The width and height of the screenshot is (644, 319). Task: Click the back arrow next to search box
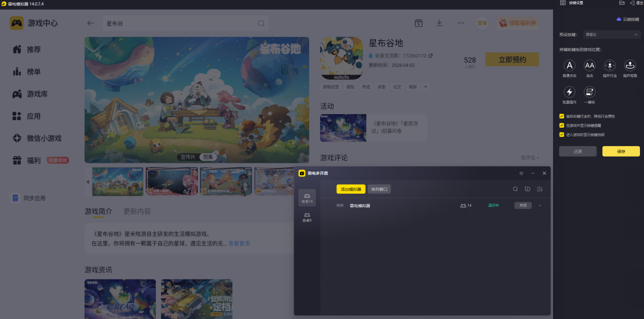[91, 23]
